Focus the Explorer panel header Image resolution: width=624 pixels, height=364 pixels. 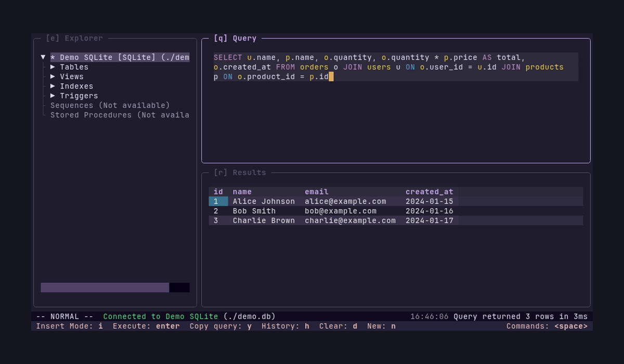[74, 38]
